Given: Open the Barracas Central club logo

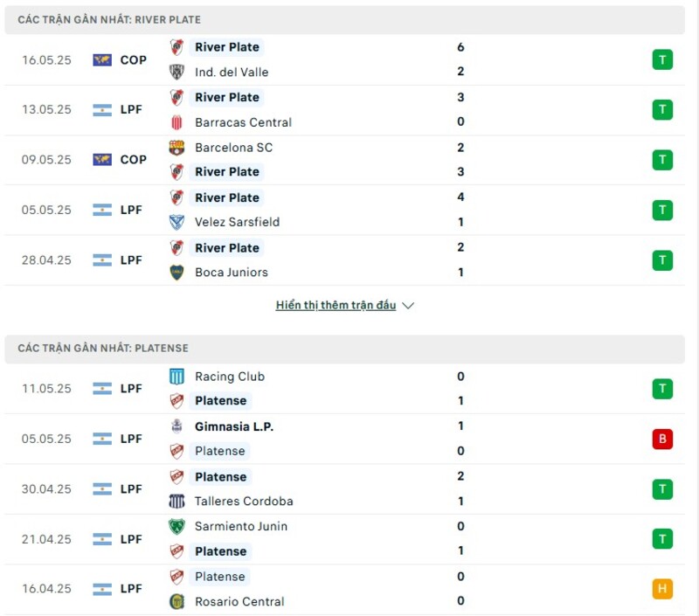Looking at the screenshot, I should [x=177, y=122].
